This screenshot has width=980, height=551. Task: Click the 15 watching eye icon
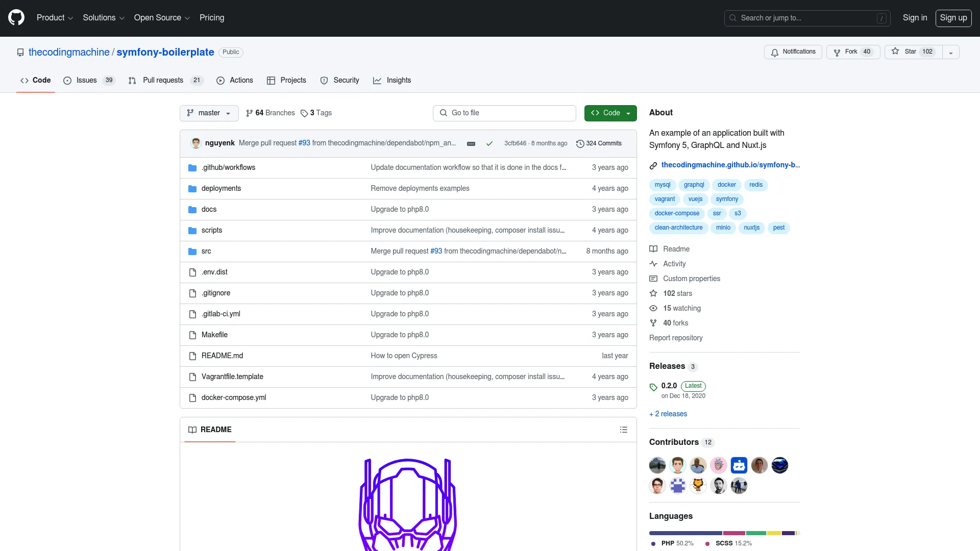click(x=653, y=309)
